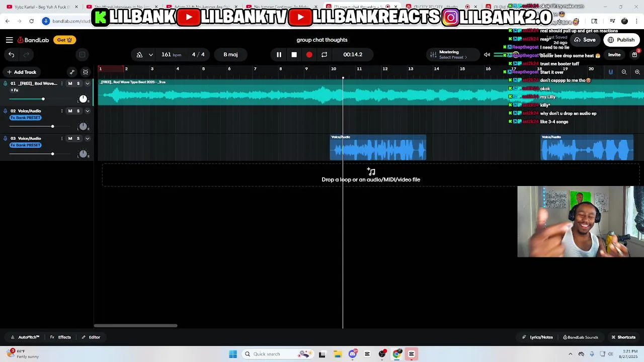Redo the last undone action
This screenshot has height=362, width=644.
(x=27, y=54)
